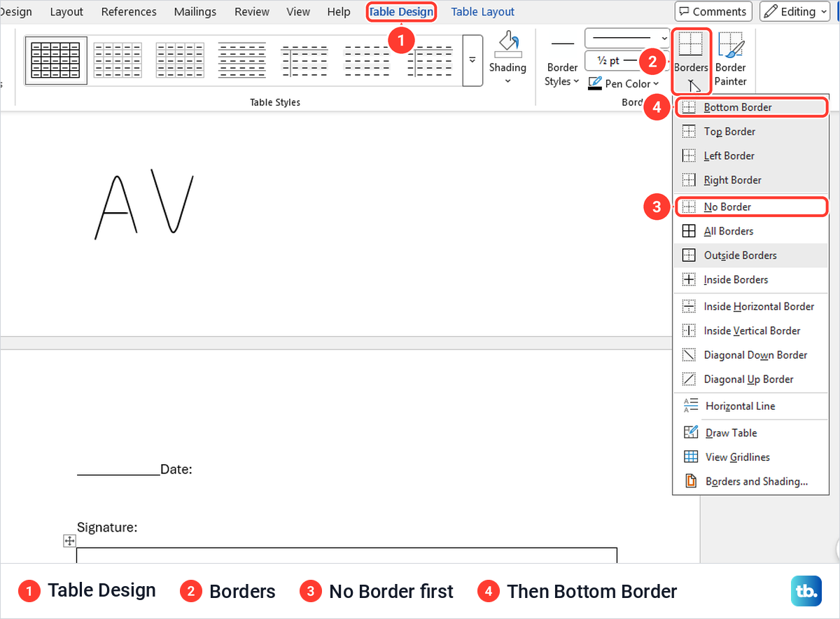Open Borders and Shading dialog

point(750,482)
